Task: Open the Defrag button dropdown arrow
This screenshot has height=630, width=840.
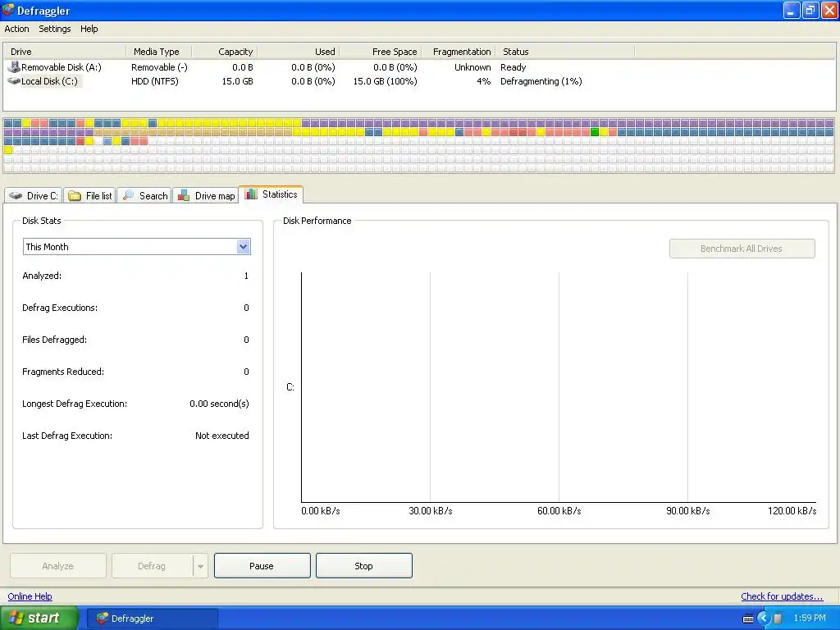Action: [200, 566]
